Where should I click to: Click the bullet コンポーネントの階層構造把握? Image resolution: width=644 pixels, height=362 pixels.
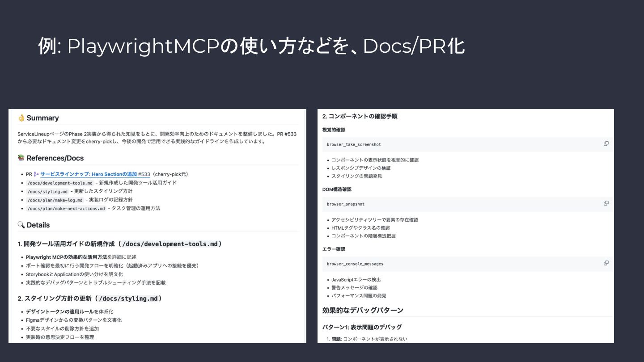pos(363,236)
